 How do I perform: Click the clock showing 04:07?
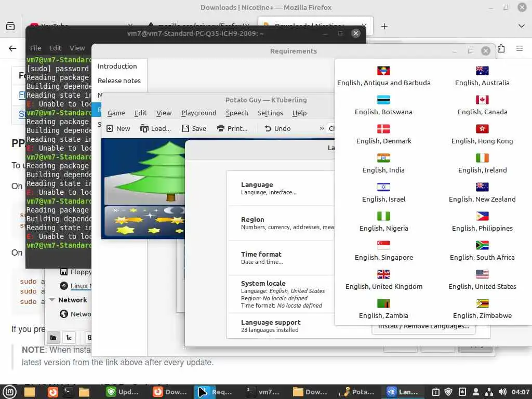coord(521,392)
